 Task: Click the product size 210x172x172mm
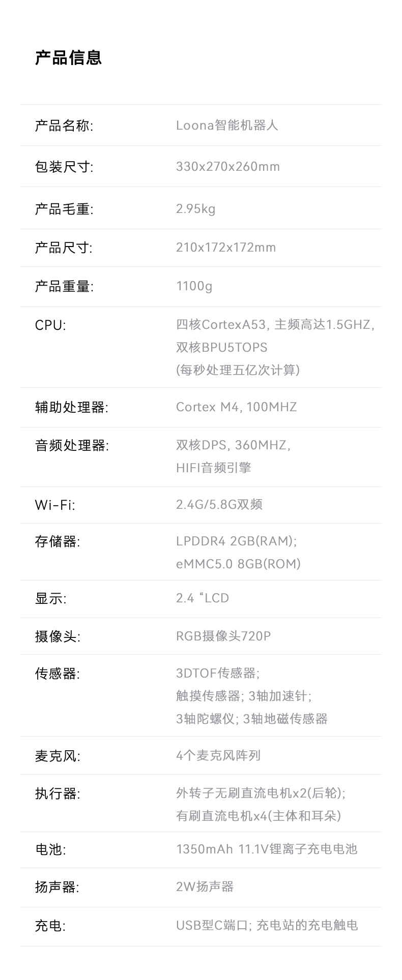[x=226, y=248]
